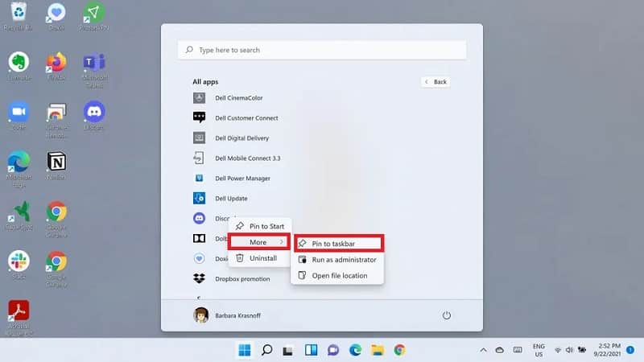Image resolution: width=644 pixels, height=362 pixels.
Task: Open ENG US language switcher
Action: coord(539,350)
